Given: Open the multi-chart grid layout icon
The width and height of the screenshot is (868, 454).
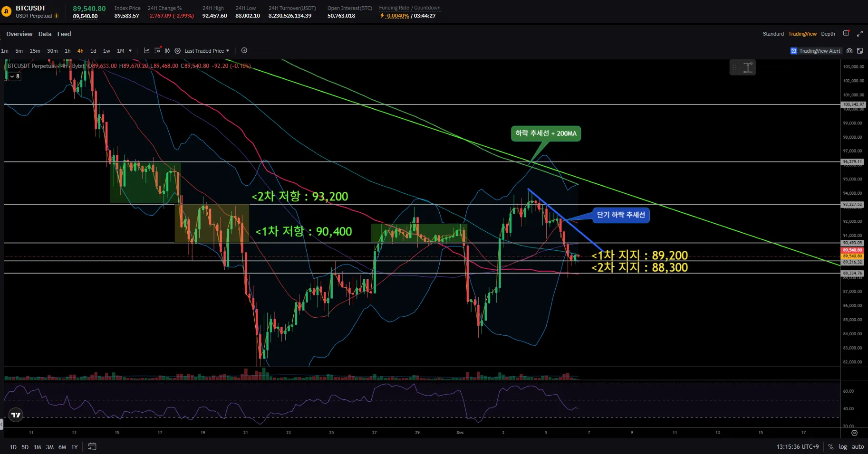Looking at the screenshot, I should coord(846,34).
